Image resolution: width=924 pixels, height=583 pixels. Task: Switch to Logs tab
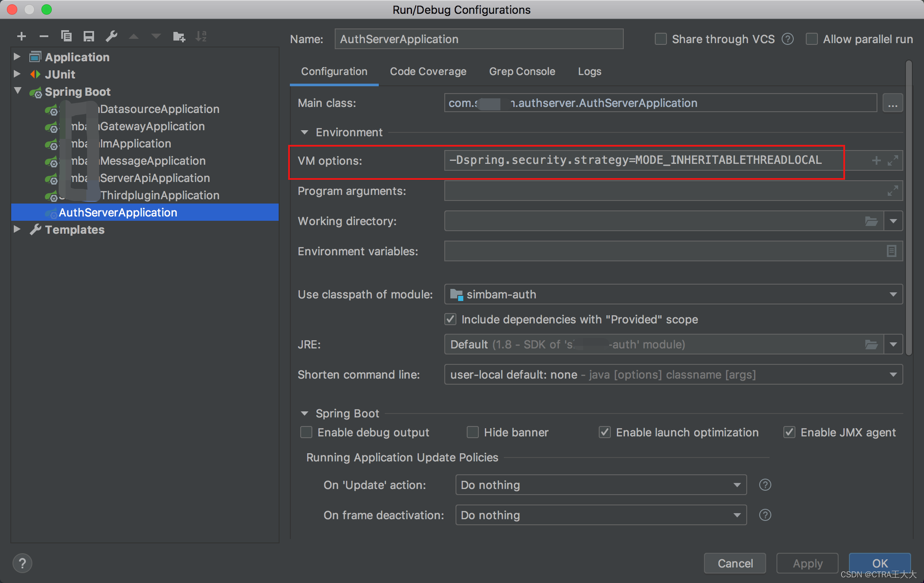pos(590,72)
